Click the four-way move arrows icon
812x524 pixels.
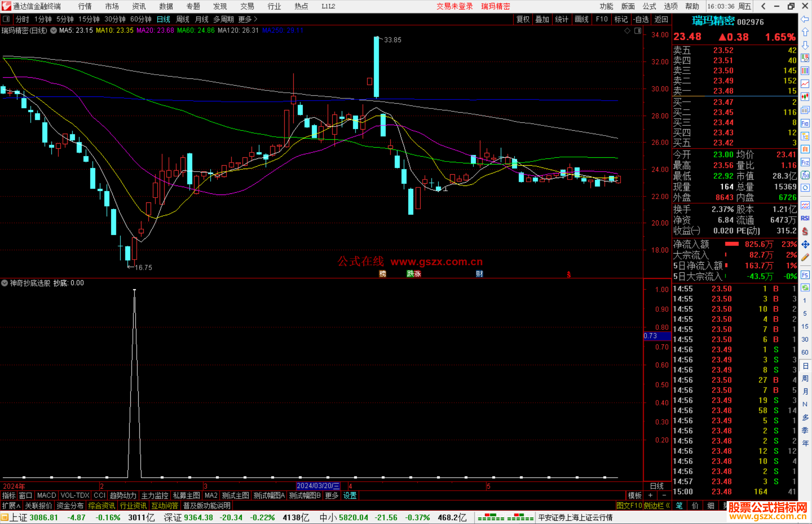(x=805, y=245)
